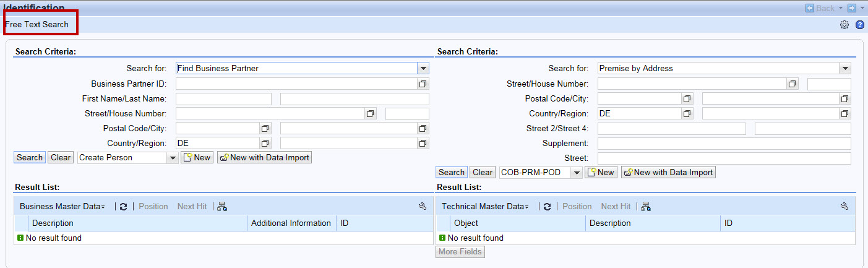This screenshot has width=868, height=268.
Task: Click the Back navigation arrow icon
Action: 810,8
